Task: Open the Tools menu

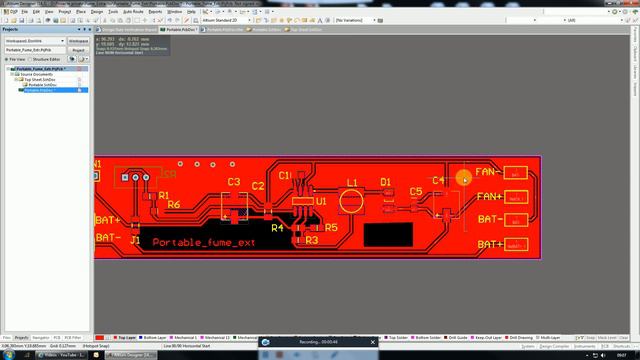Action: [113, 12]
